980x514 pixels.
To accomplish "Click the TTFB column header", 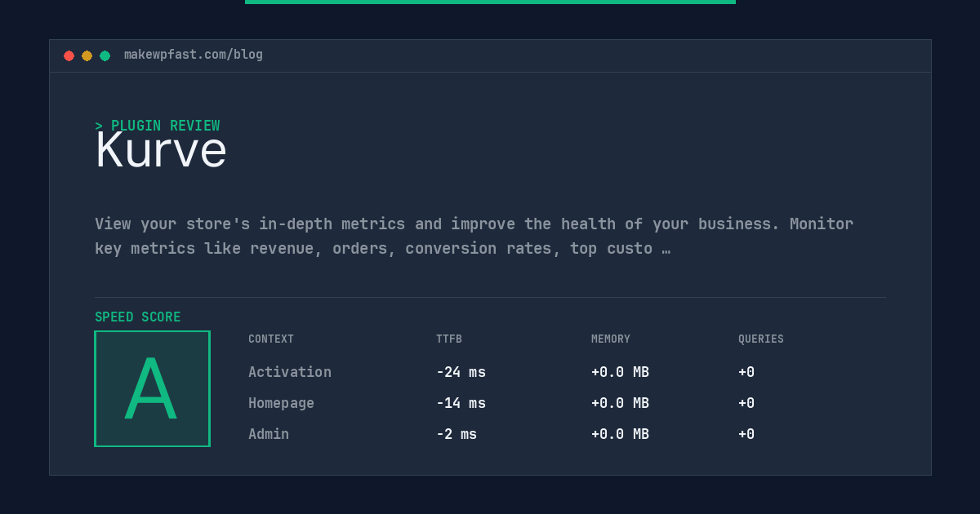I will (x=449, y=339).
